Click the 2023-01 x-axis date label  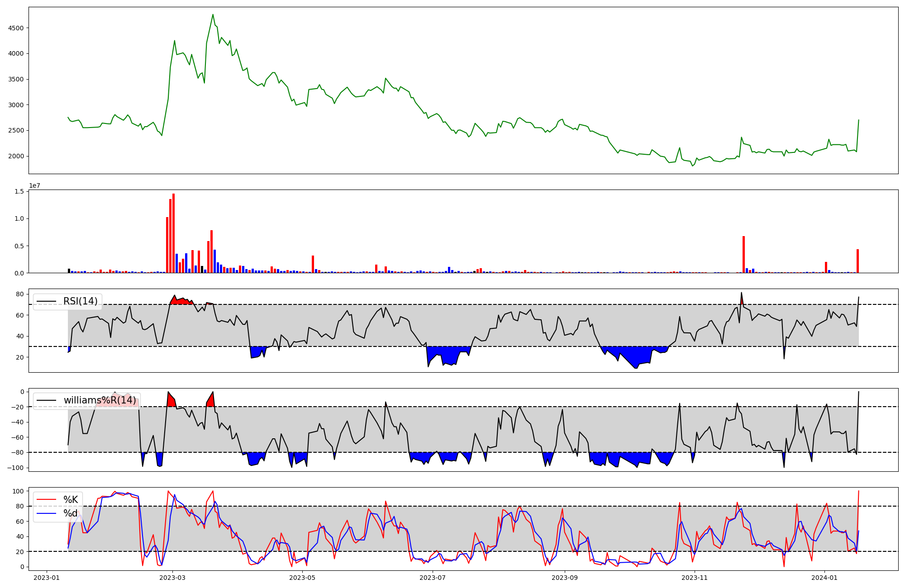click(47, 578)
